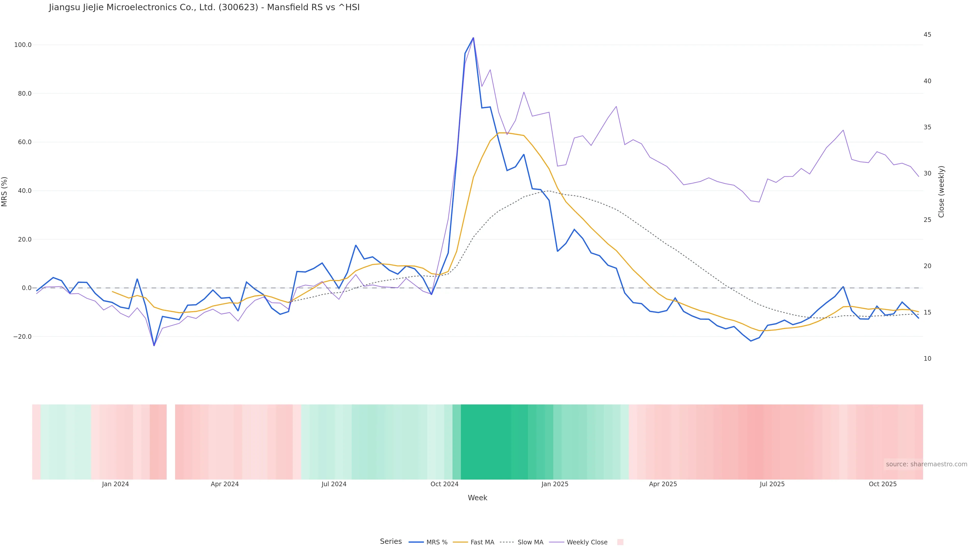The width and height of the screenshot is (980, 551).
Task: Click the Jan 2025 x-axis label
Action: [555, 484]
